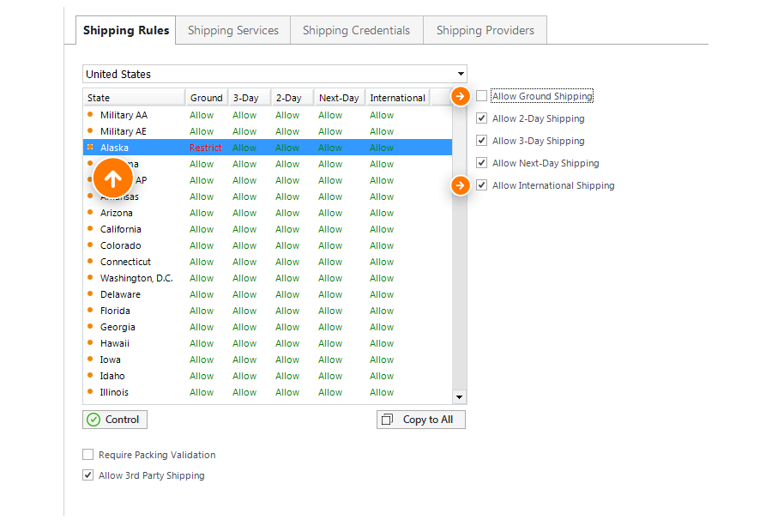Enable Allow Ground Shipping checkbox
This screenshot has height=532, width=772.
pos(481,95)
